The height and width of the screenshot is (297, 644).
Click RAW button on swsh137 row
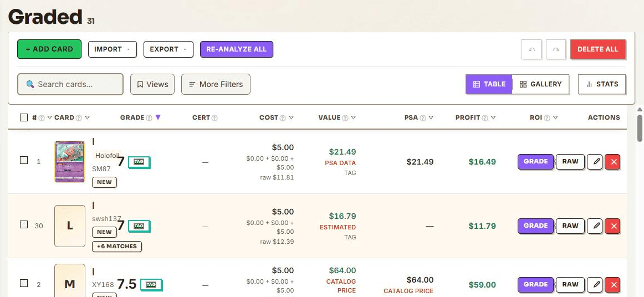[570, 226]
